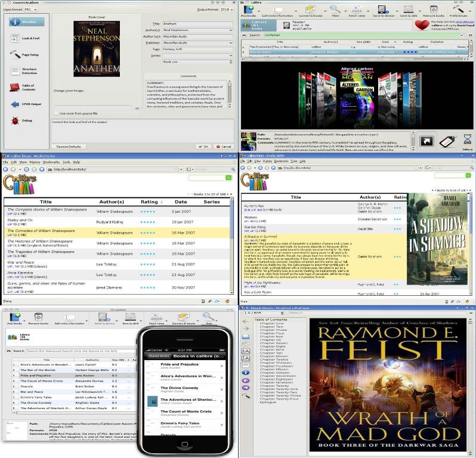Select Chapter Ten in table of contents

coord(271,353)
